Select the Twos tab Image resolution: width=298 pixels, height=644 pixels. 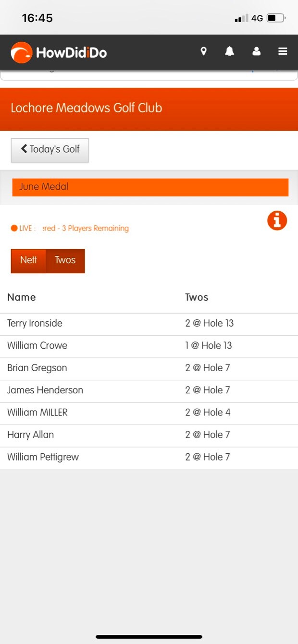[65, 260]
